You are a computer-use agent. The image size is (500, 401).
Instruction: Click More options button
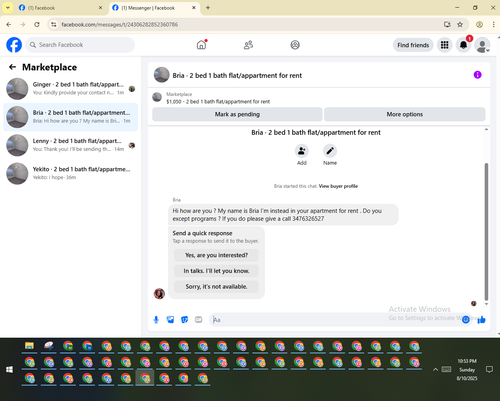[x=405, y=114]
